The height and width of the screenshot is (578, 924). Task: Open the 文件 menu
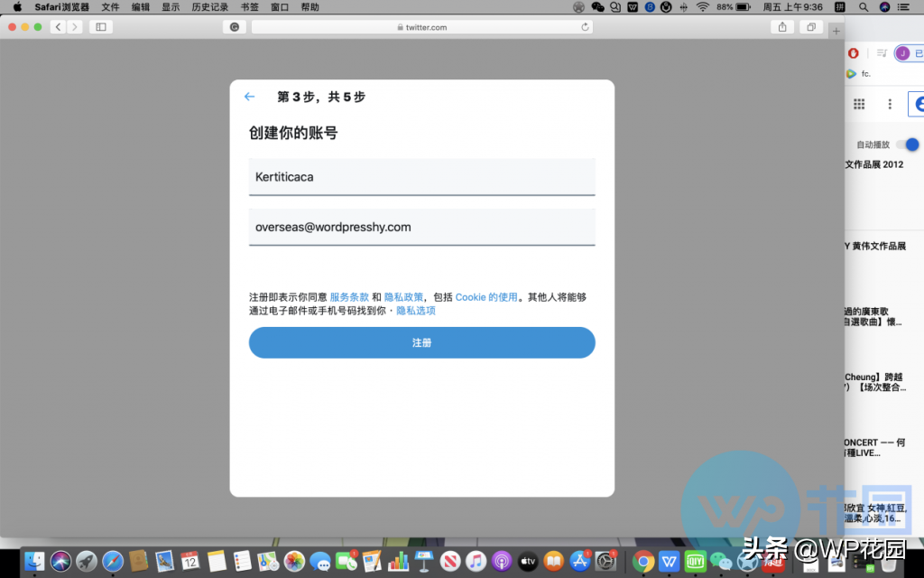tap(110, 7)
